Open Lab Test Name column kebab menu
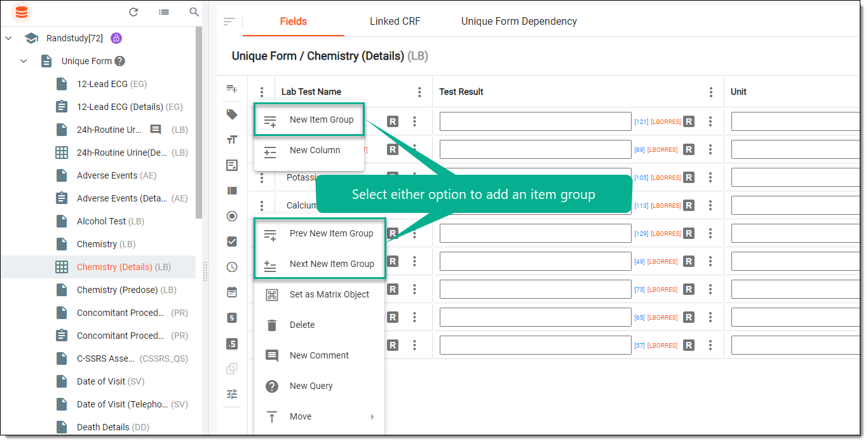This screenshot has width=868, height=443. [419, 92]
